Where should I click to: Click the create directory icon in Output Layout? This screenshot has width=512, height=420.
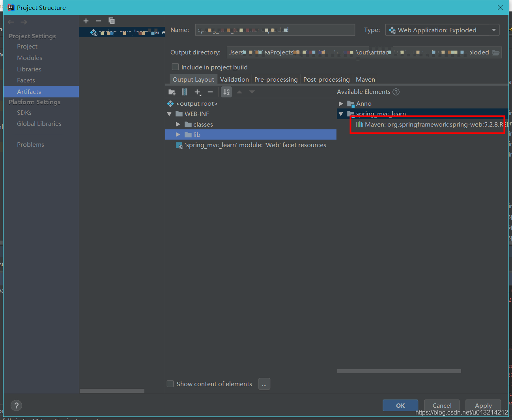pos(172,92)
